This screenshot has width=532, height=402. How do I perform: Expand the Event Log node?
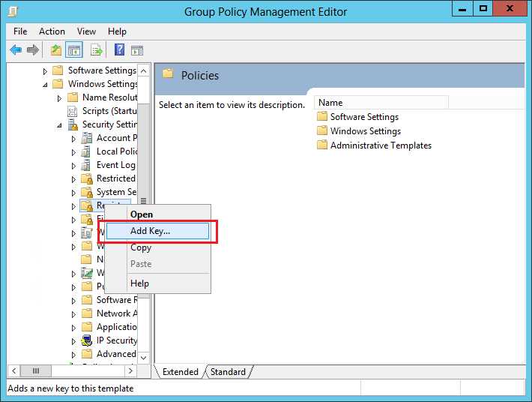coord(73,166)
